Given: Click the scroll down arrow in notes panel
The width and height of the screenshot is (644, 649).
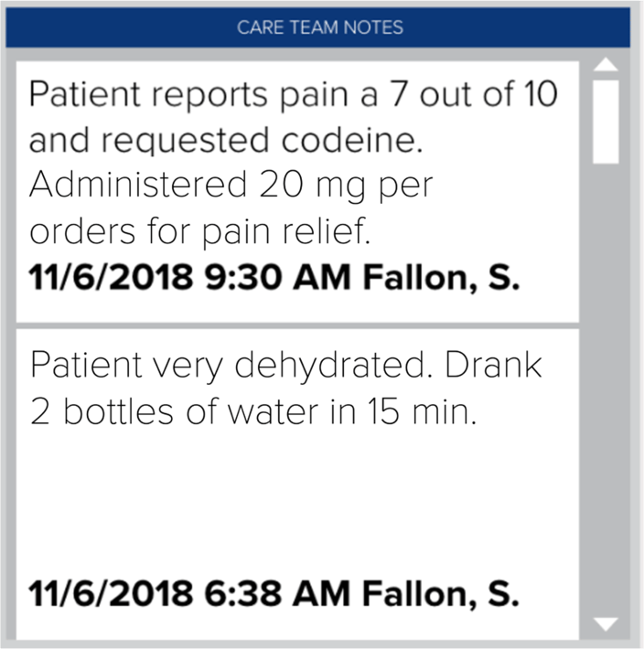Looking at the screenshot, I should pos(606,624).
